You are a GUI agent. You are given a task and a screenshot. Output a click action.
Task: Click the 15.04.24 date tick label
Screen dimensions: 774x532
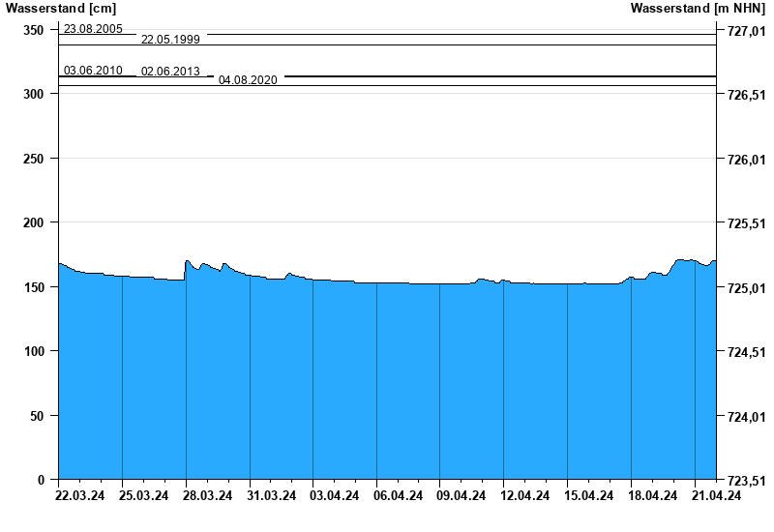[588, 496]
